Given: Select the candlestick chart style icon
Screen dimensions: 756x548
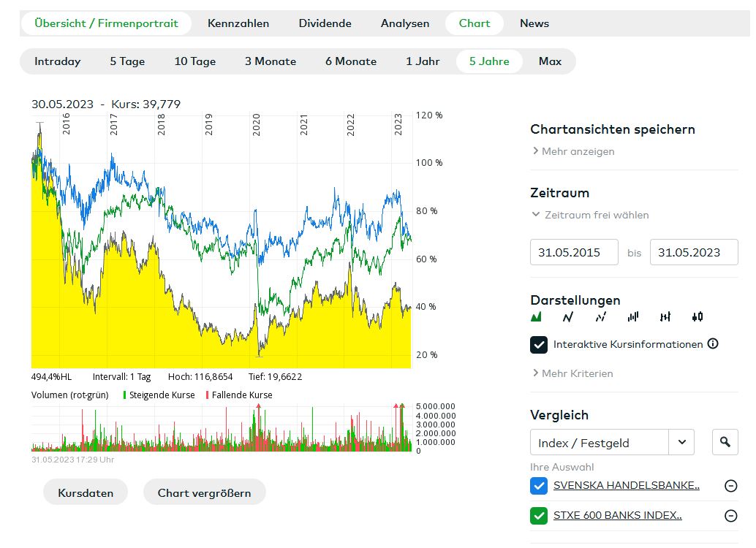Looking at the screenshot, I should tap(697, 317).
